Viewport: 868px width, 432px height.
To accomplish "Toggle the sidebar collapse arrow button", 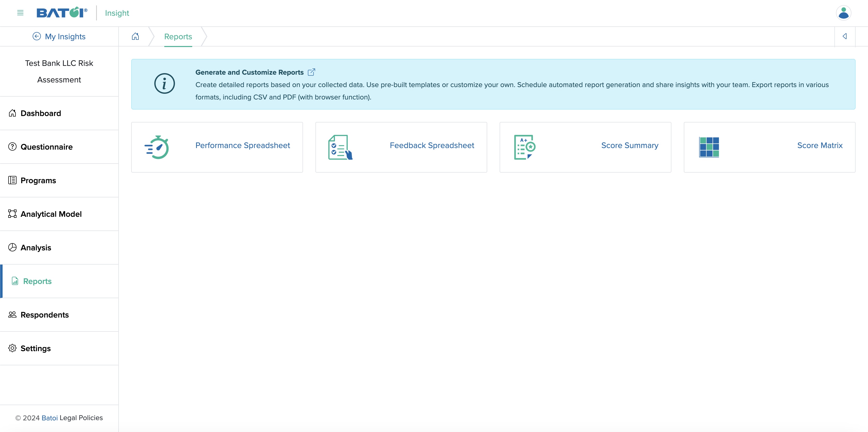I will [x=845, y=36].
